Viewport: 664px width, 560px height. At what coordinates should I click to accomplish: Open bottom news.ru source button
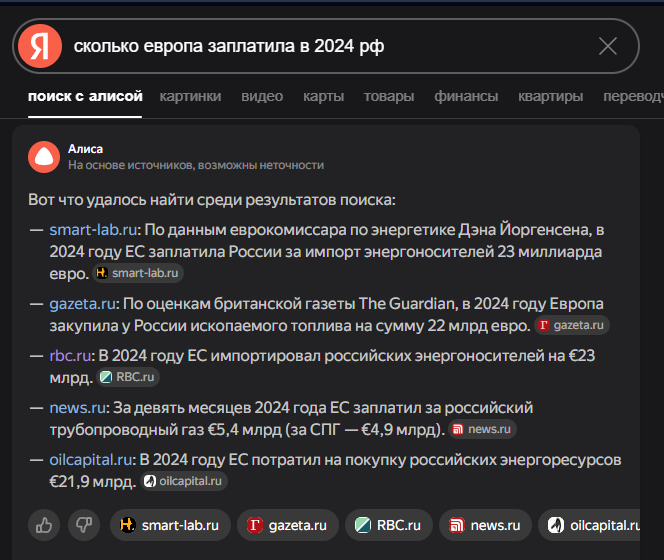(x=485, y=525)
